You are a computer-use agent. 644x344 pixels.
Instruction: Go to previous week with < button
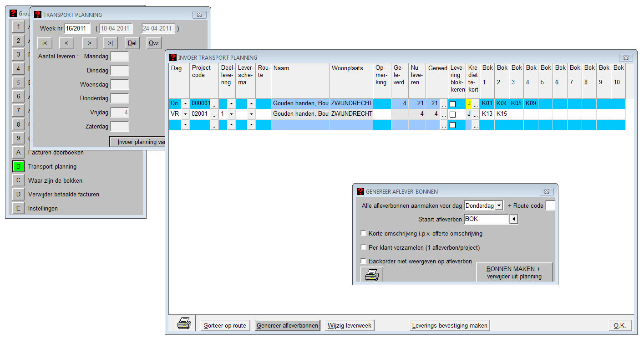[66, 43]
